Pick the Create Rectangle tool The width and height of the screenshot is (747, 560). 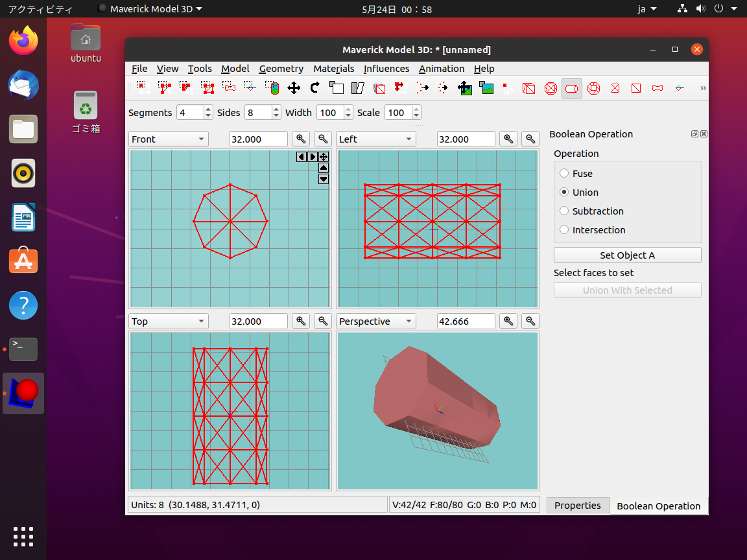636,87
